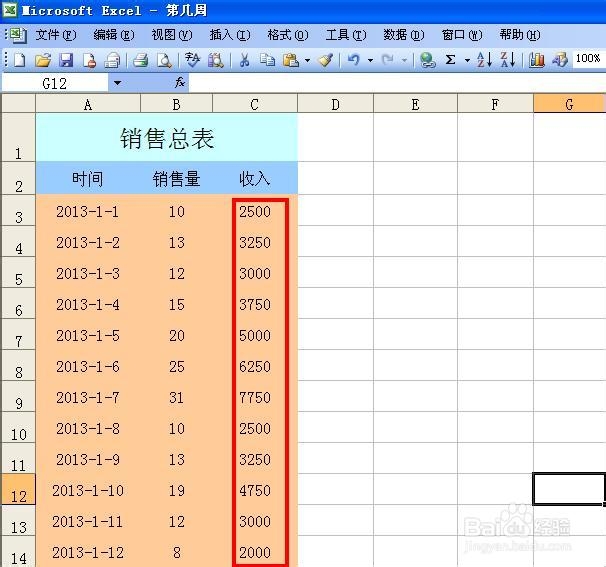Click the Open folder icon

click(43, 60)
